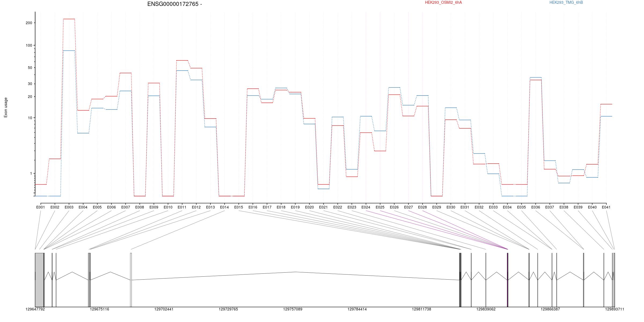
Task: Select exon label E038
Action: pos(564,207)
